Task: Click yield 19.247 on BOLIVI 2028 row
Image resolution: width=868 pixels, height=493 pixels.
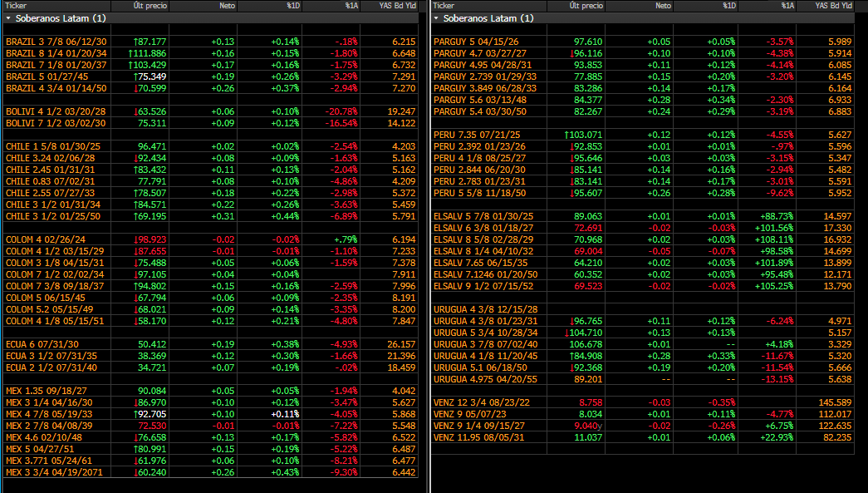Action: (401, 111)
